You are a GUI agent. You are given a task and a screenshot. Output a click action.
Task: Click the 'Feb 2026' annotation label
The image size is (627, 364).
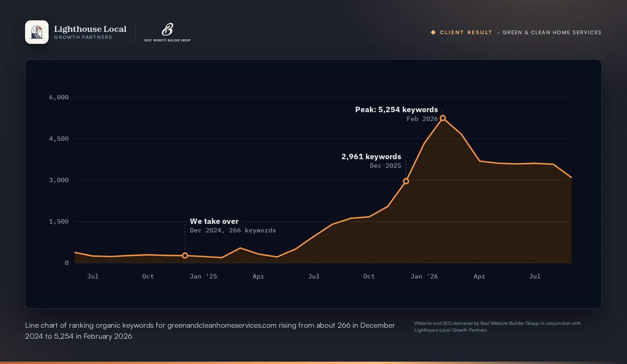coord(422,119)
